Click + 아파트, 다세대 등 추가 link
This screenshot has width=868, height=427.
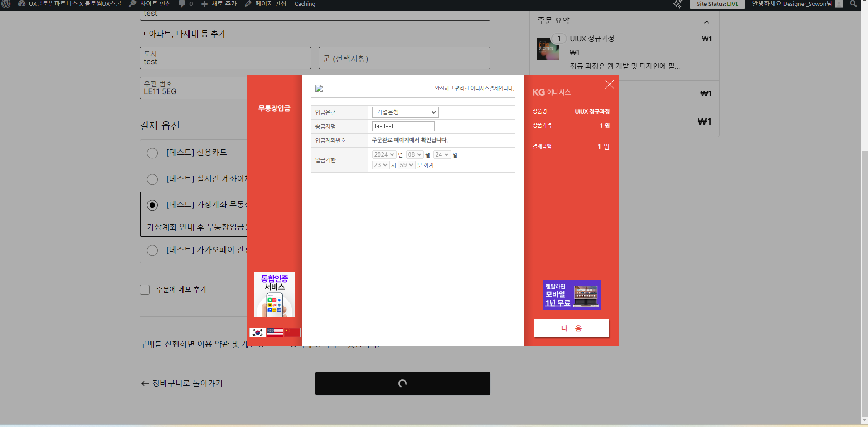(x=184, y=34)
